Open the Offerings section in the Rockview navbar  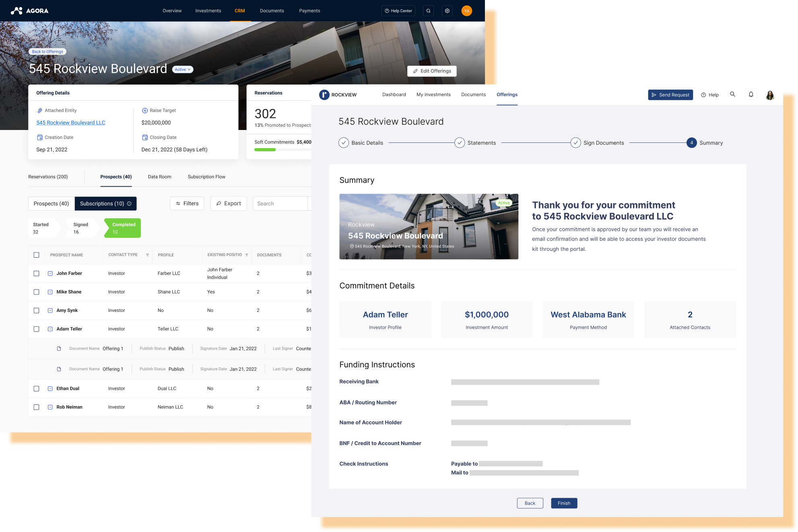pyautogui.click(x=507, y=95)
